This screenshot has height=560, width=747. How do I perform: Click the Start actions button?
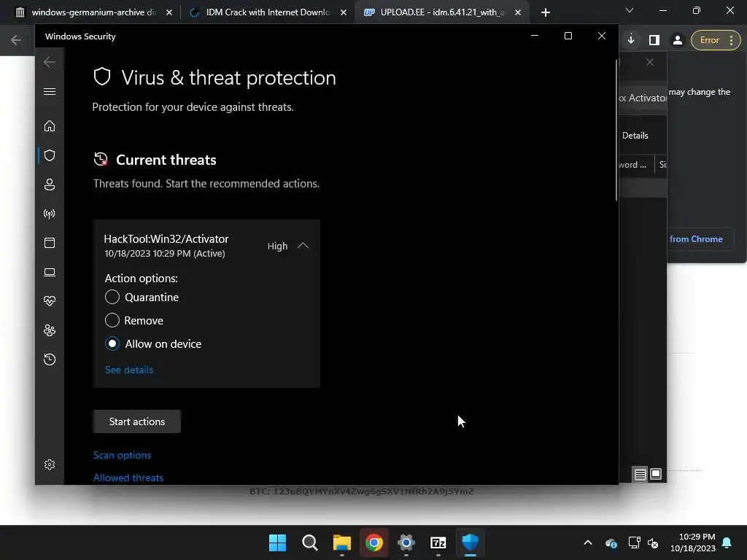[136, 421]
